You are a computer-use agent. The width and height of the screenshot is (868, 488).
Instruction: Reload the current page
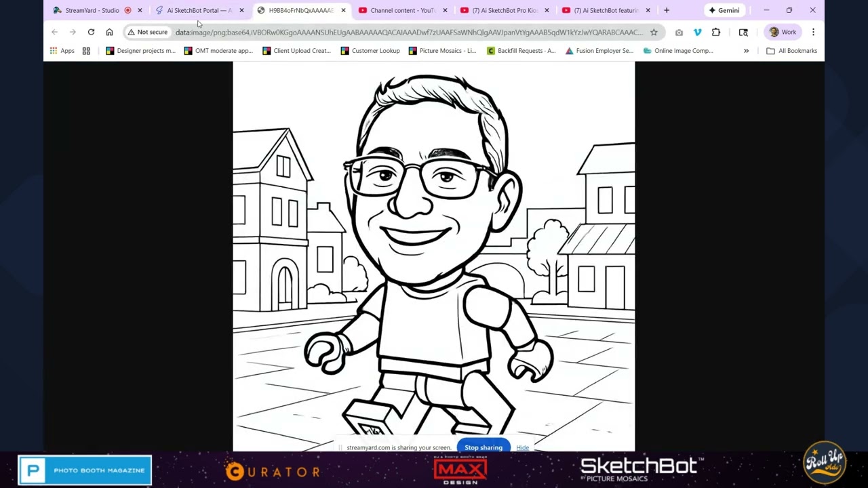(91, 32)
